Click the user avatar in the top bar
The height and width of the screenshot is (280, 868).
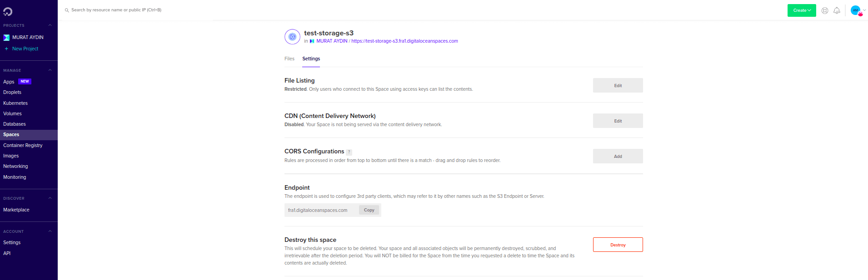coord(856,10)
